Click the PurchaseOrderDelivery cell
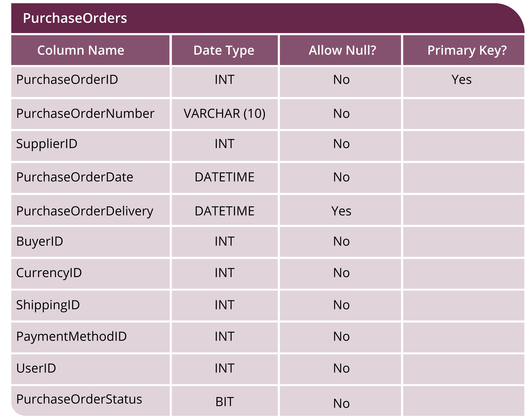This screenshot has width=532, height=420. click(90, 210)
